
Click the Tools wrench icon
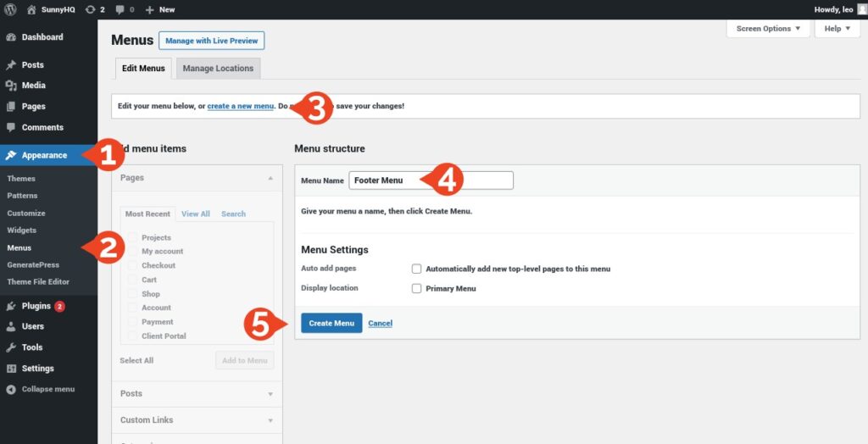pyautogui.click(x=10, y=347)
